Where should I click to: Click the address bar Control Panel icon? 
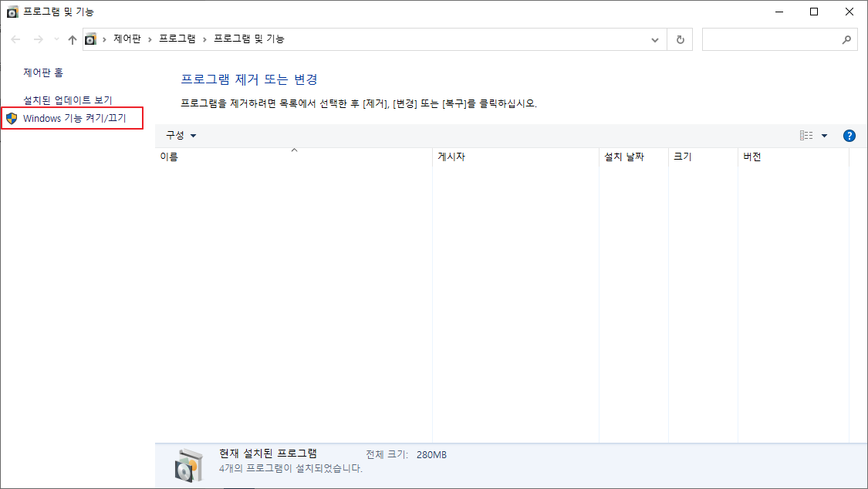(x=90, y=39)
